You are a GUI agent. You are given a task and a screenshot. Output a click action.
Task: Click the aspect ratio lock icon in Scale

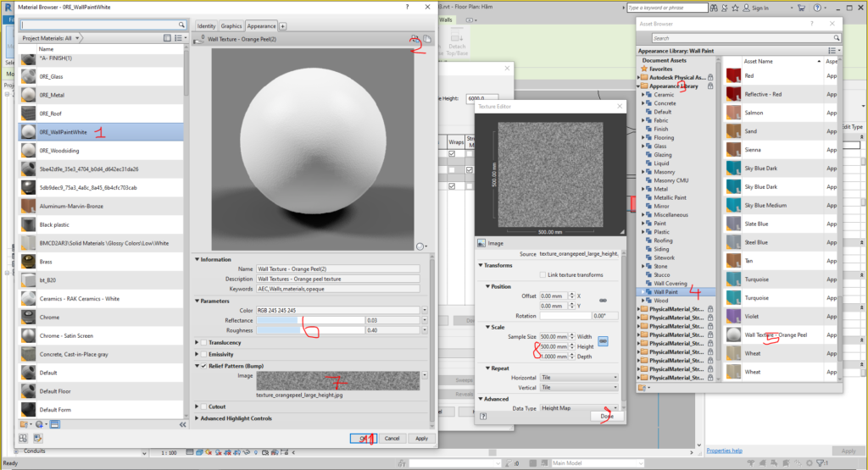pos(604,341)
